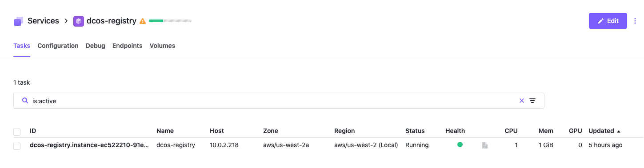Viewport: 644px width, 168px height.
Task: Clear the is:active filter with X icon
Action: click(522, 101)
